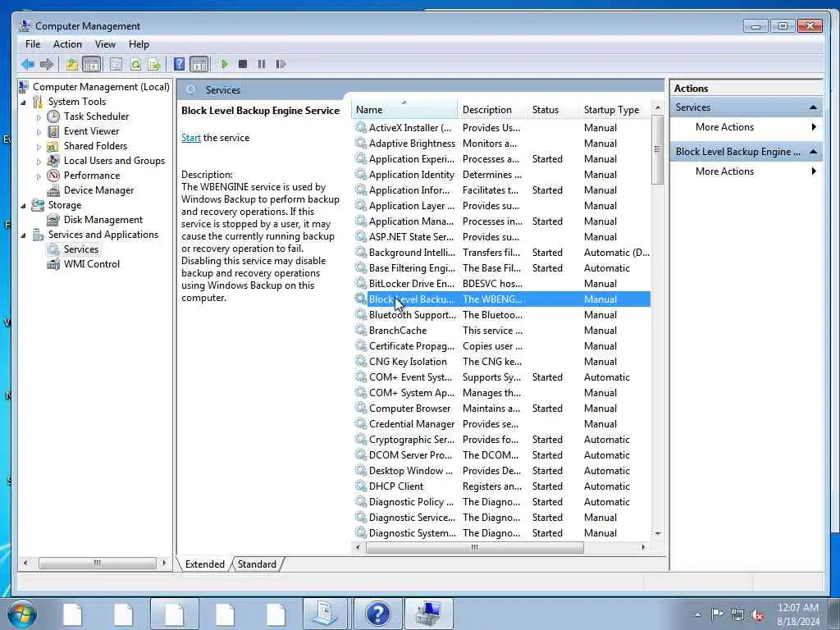Click the Up one level toolbar icon
Viewport: 840px width, 630px height.
(72, 64)
